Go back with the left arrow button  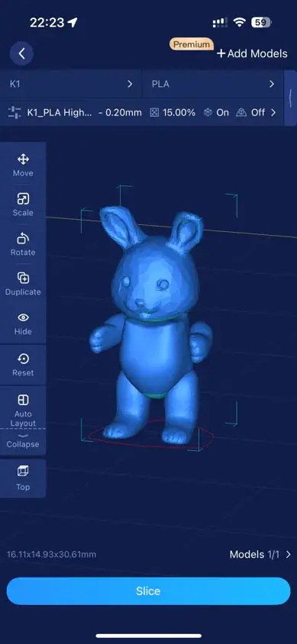21,53
